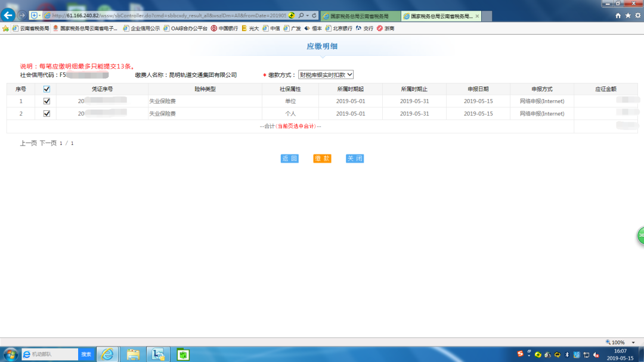The height and width of the screenshot is (362, 644).
Task: Click 失业保险费 in row 2
Action: tap(162, 113)
